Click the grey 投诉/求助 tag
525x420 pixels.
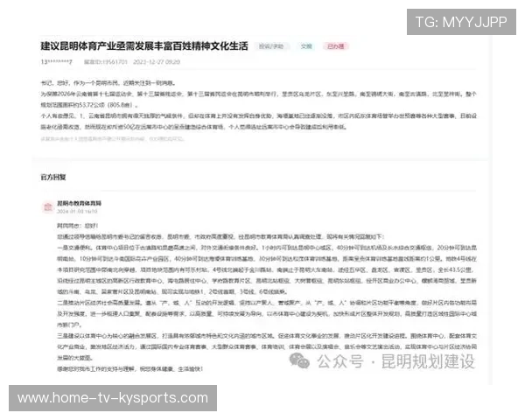pos(271,46)
